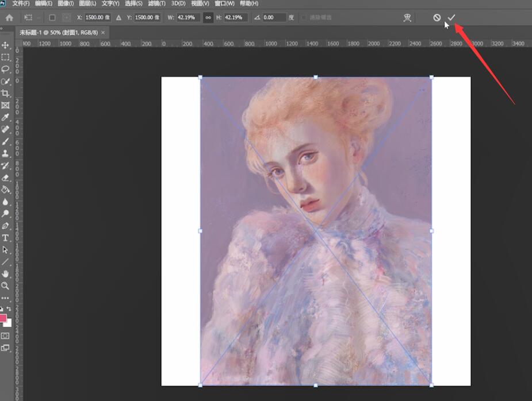Cancel transform with the circle-slash button
The width and height of the screenshot is (532, 401).
click(x=437, y=17)
